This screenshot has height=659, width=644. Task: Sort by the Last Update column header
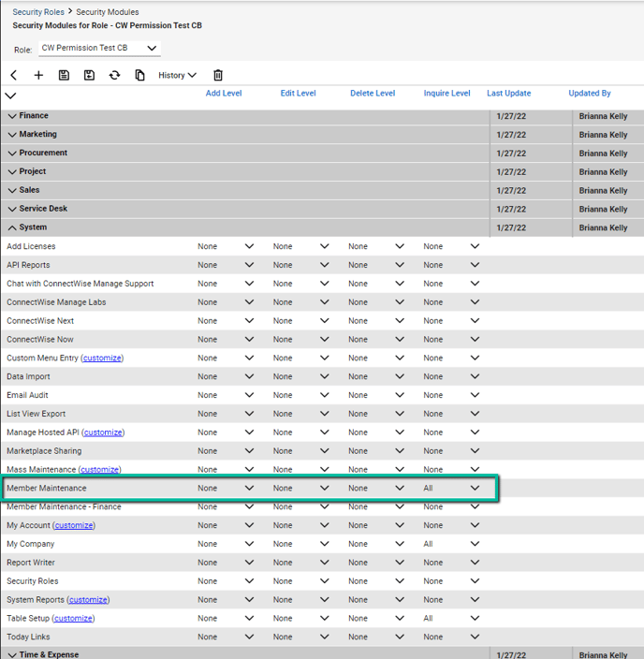click(x=508, y=94)
